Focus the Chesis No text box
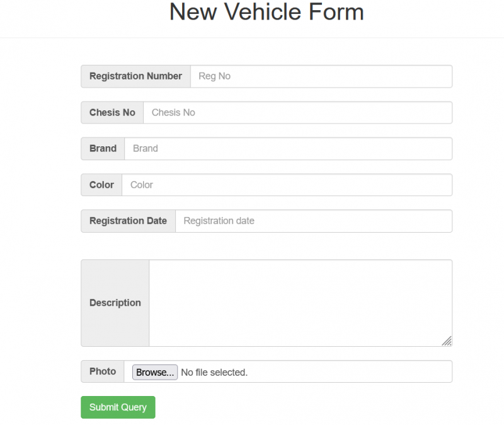 pyautogui.click(x=298, y=113)
